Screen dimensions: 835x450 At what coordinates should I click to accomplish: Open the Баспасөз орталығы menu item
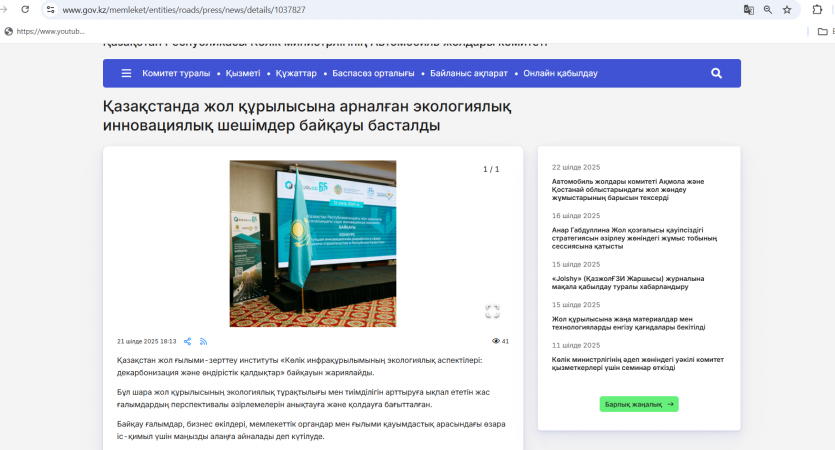[373, 73]
